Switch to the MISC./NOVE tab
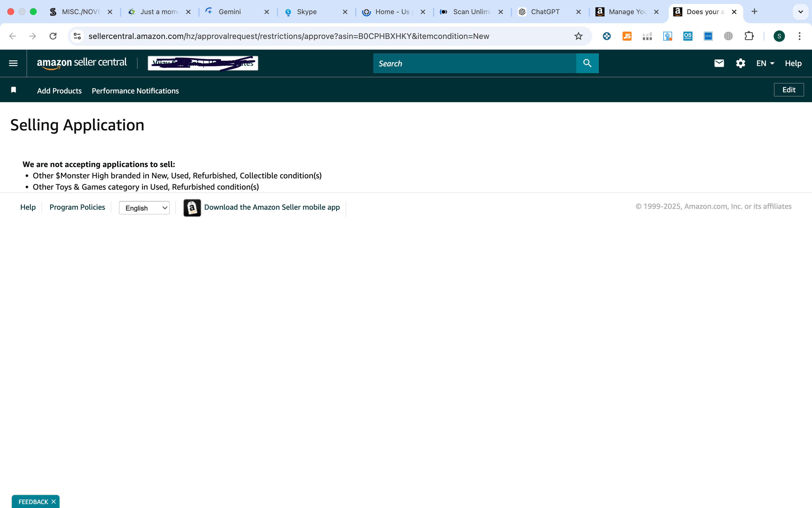The height and width of the screenshot is (508, 812). tap(81, 12)
